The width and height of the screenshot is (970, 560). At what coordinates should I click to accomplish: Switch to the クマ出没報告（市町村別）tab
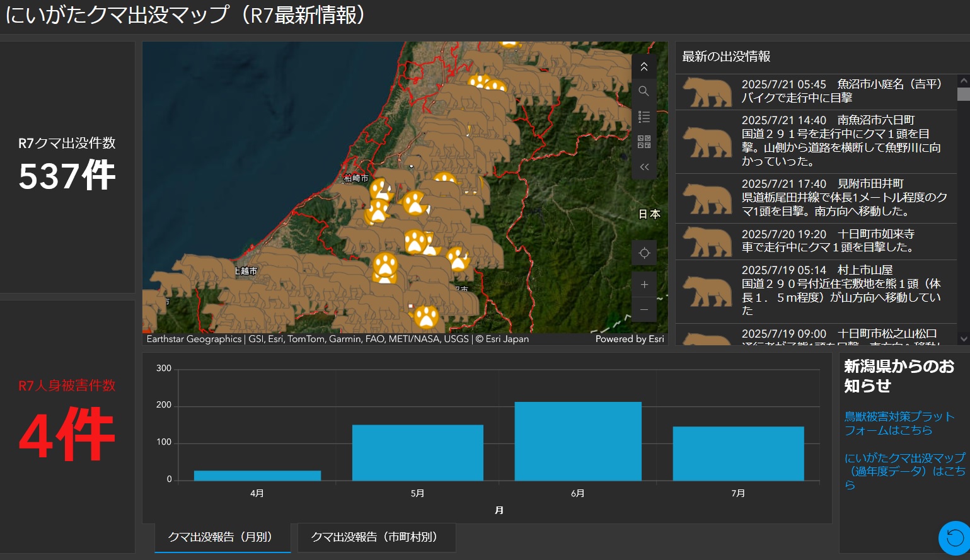(x=376, y=537)
